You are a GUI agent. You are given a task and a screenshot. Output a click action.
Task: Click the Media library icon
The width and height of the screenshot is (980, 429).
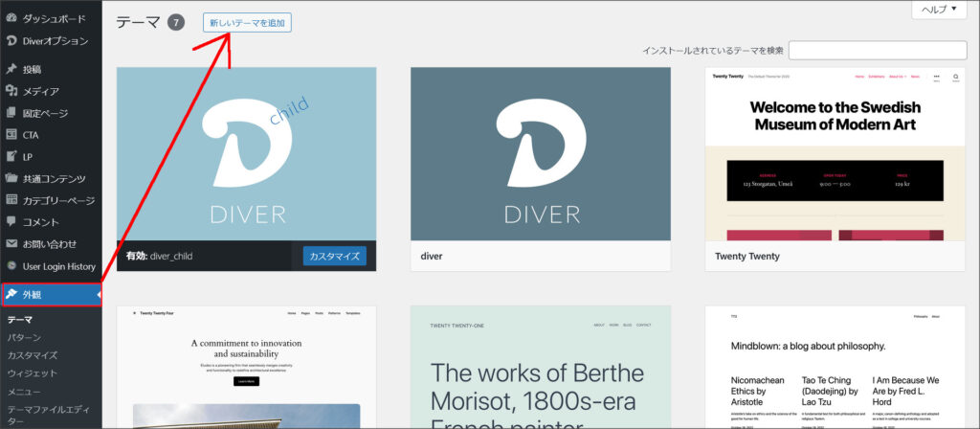coord(11,92)
